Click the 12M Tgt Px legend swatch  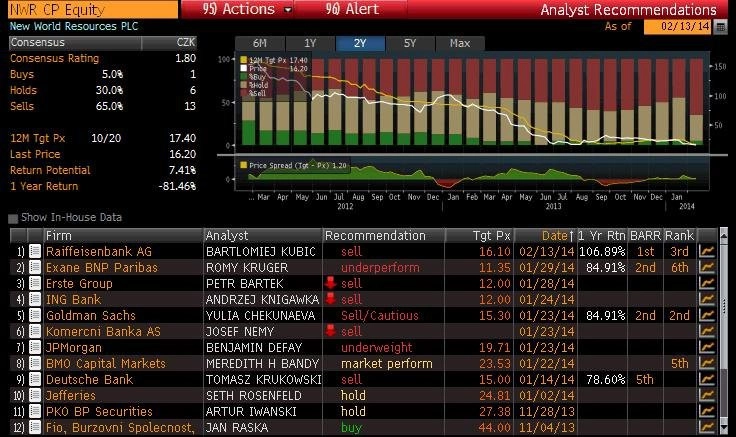coord(244,60)
